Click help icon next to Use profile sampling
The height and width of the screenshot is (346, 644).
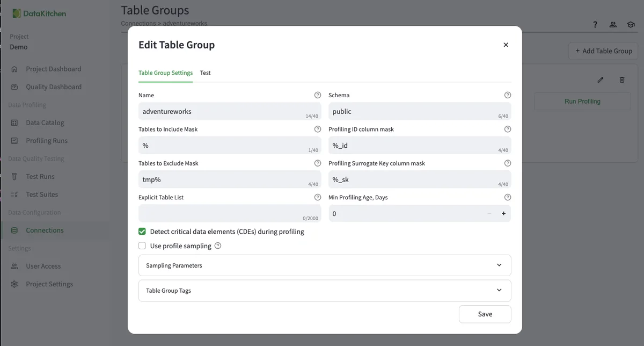tap(218, 246)
